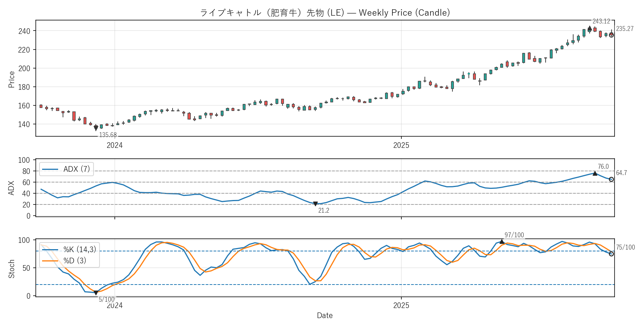644x327 pixels.
Task: Click the ADX peak triangle marker at 76.0
Action: point(595,173)
